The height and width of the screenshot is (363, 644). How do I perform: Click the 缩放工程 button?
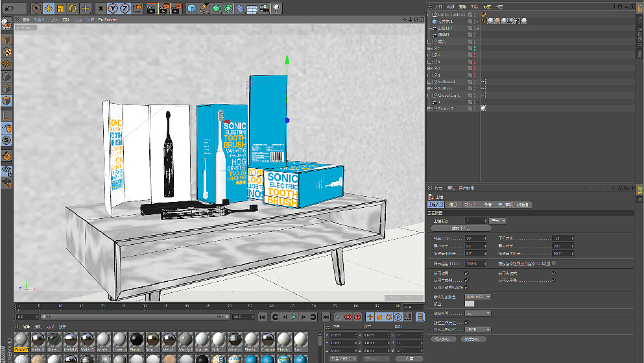tap(461, 228)
